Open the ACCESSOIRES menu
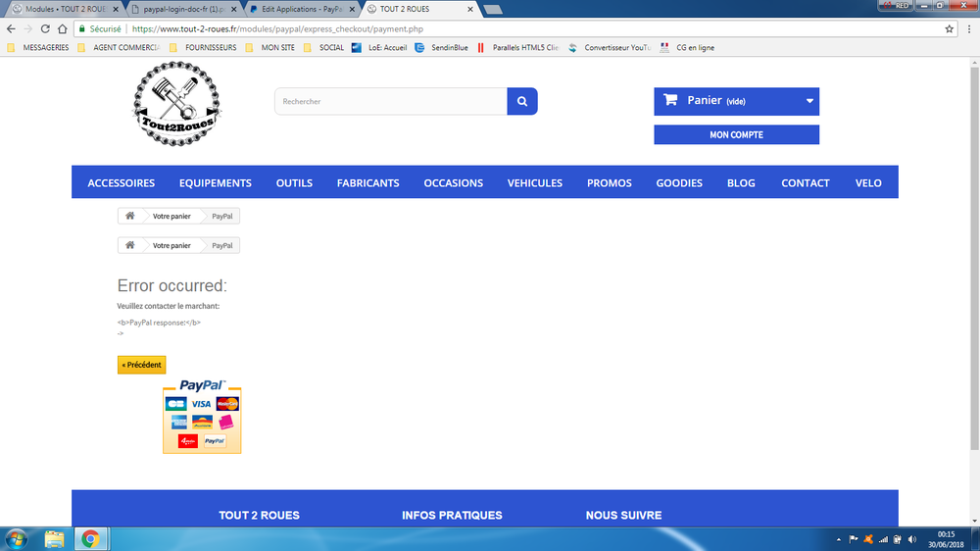Viewport: 980px width, 551px height. (x=122, y=182)
